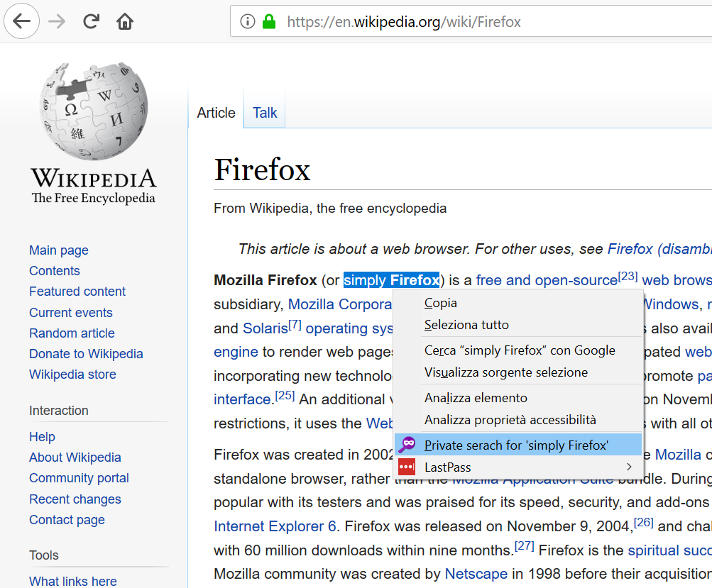Open the About Wikipedia link
The image size is (712, 588).
75,457
